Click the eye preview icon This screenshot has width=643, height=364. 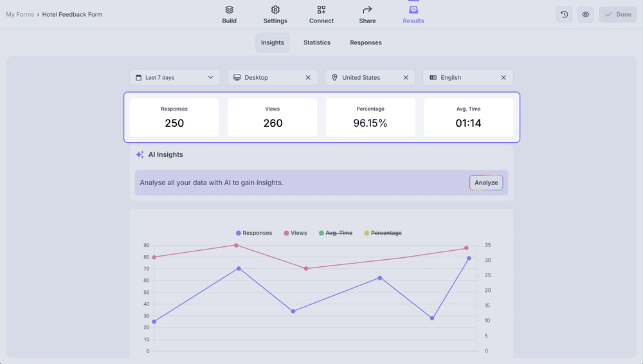(x=585, y=14)
